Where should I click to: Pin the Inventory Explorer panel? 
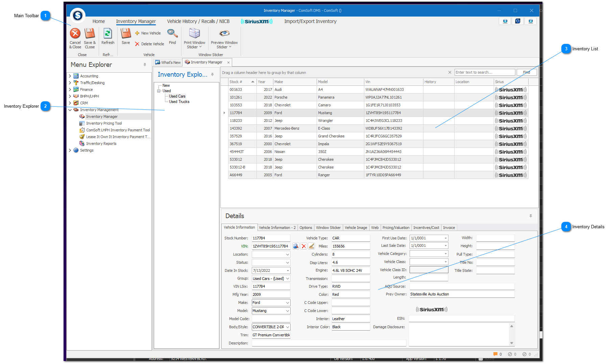(213, 74)
